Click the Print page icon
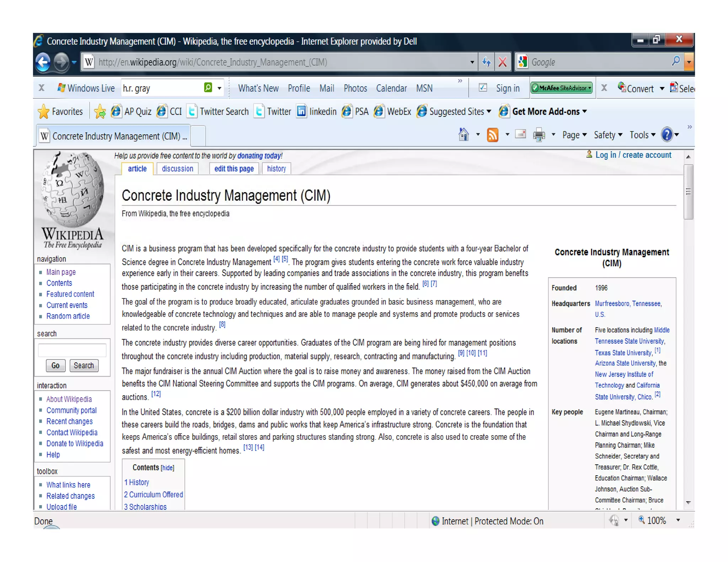The width and height of the screenshot is (728, 562). (539, 135)
